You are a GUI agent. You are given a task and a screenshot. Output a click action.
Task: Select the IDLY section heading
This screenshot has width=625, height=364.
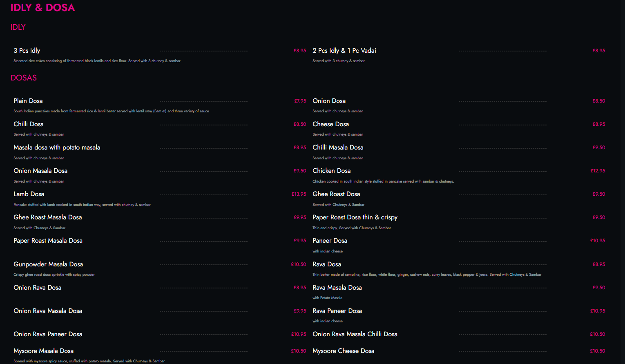pyautogui.click(x=18, y=27)
